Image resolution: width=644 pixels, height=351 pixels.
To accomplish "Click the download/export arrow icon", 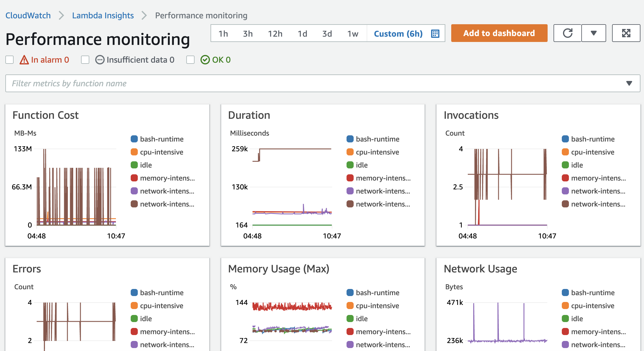I will [594, 33].
